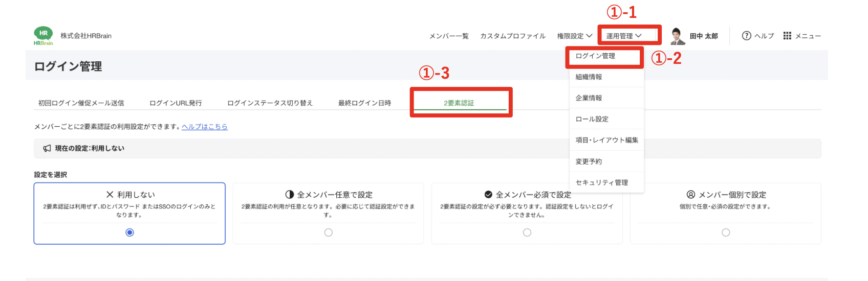The width and height of the screenshot is (868, 281).
Task: Expand the 権限設定 dropdown
Action: click(x=574, y=36)
